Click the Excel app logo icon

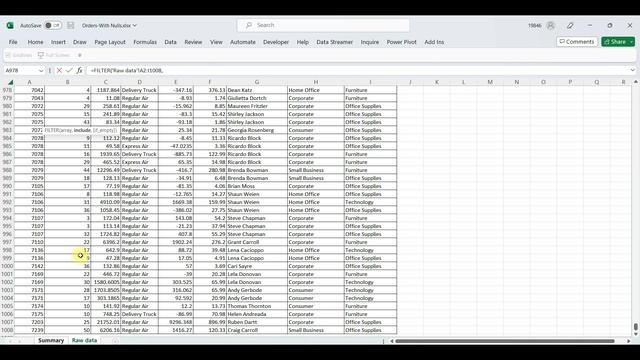(10, 25)
